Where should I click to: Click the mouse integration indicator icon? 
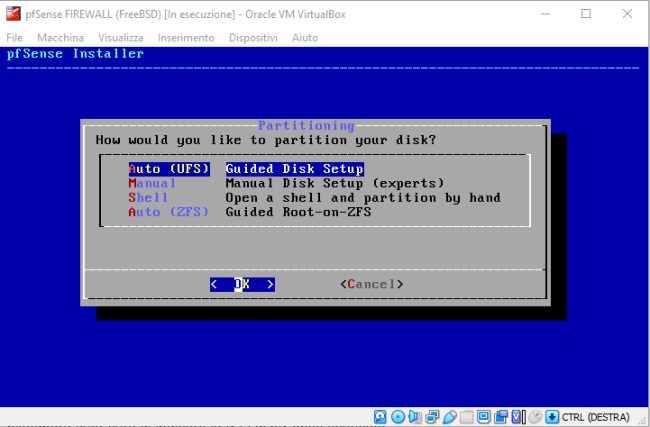[535, 417]
